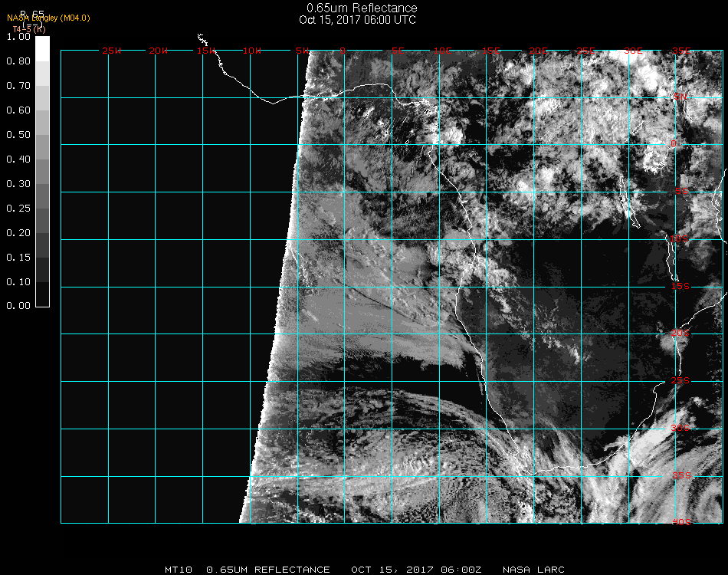The image size is (728, 575).
Task: Click the 25S latitude label
Action: 680,381
